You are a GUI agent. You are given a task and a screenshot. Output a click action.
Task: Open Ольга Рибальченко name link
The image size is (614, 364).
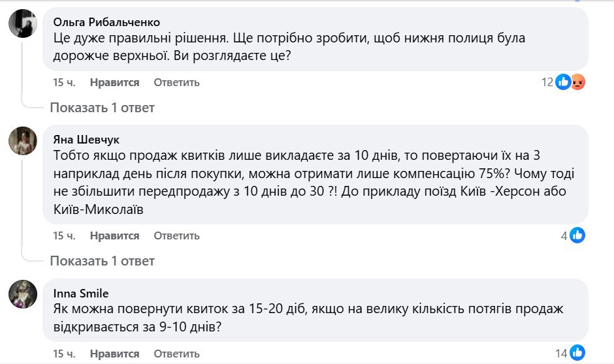106,22
